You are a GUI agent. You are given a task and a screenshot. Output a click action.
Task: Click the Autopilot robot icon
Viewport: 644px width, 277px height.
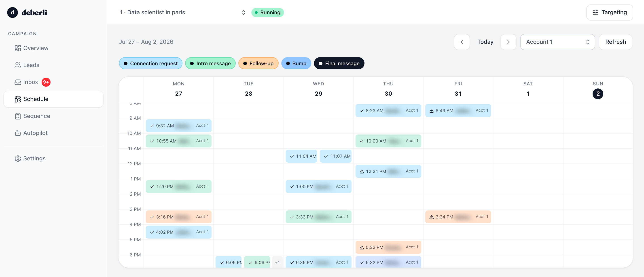[x=18, y=133]
